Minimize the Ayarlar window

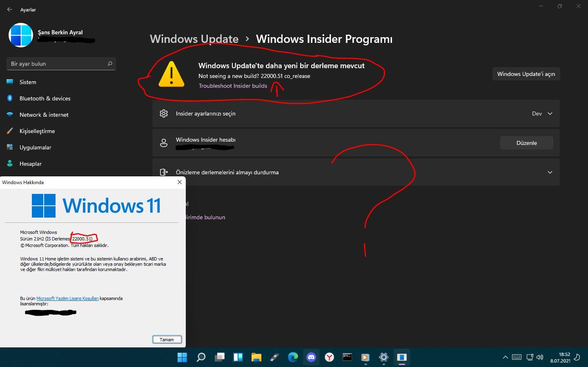point(541,6)
